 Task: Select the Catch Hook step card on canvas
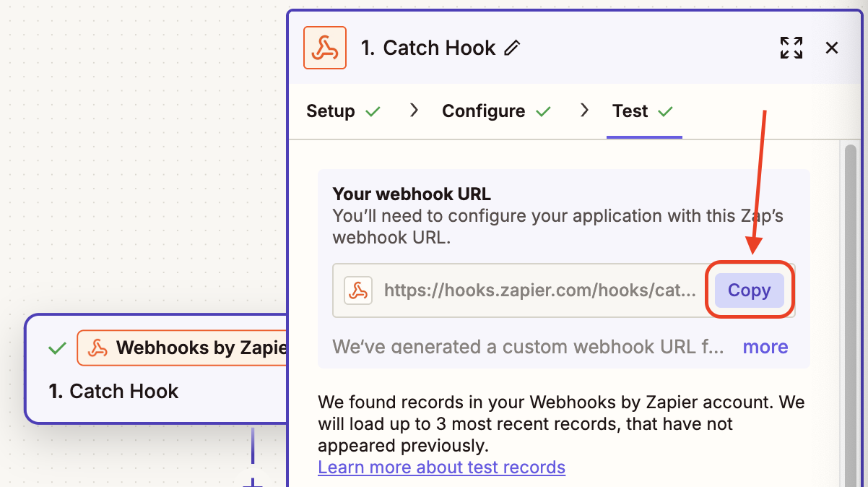point(157,369)
